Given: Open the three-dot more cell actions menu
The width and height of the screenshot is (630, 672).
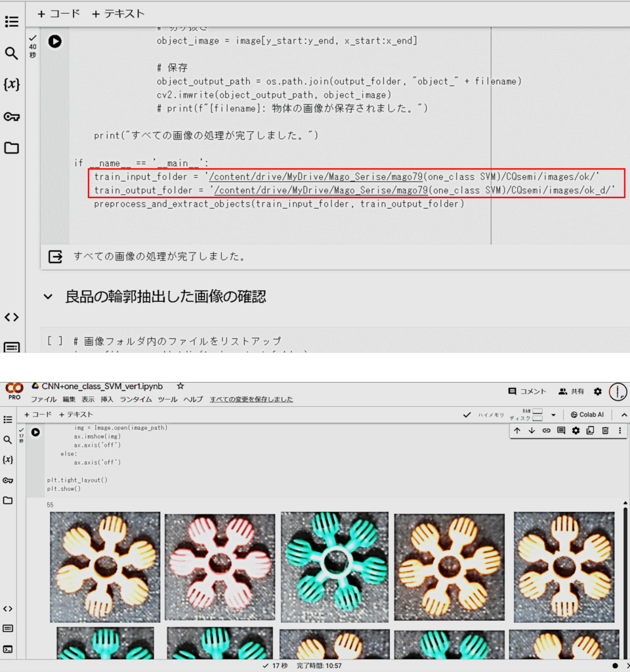Looking at the screenshot, I should pos(619,430).
